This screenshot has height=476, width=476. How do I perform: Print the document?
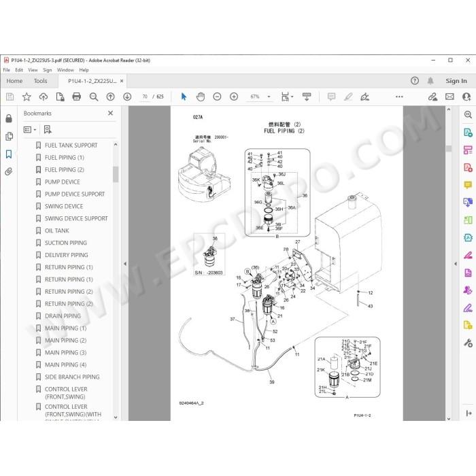[76, 97]
